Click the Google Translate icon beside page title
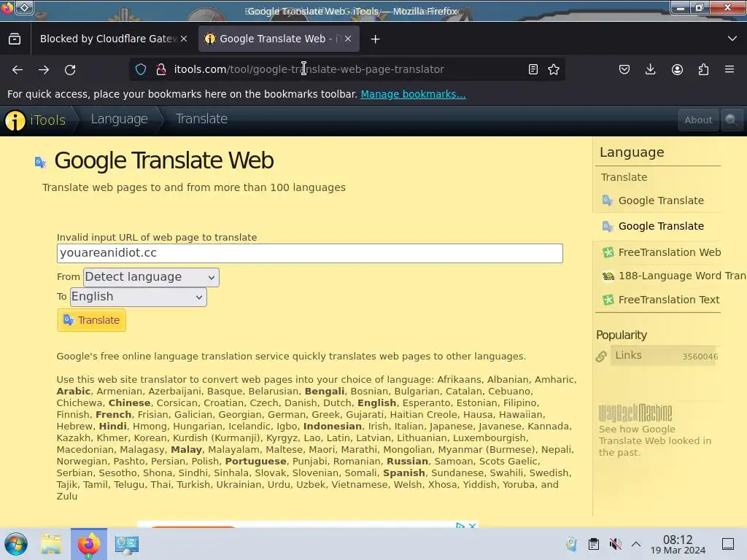The width and height of the screenshot is (747, 560). [41, 162]
